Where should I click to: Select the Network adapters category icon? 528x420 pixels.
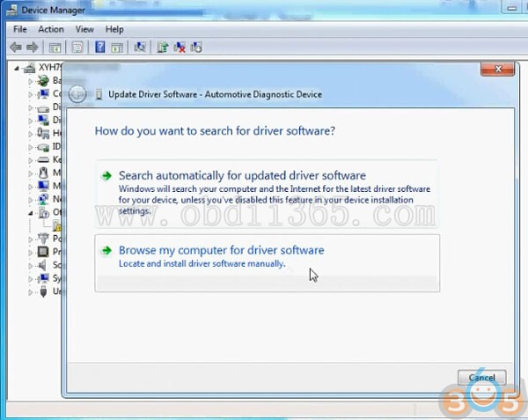(x=43, y=199)
